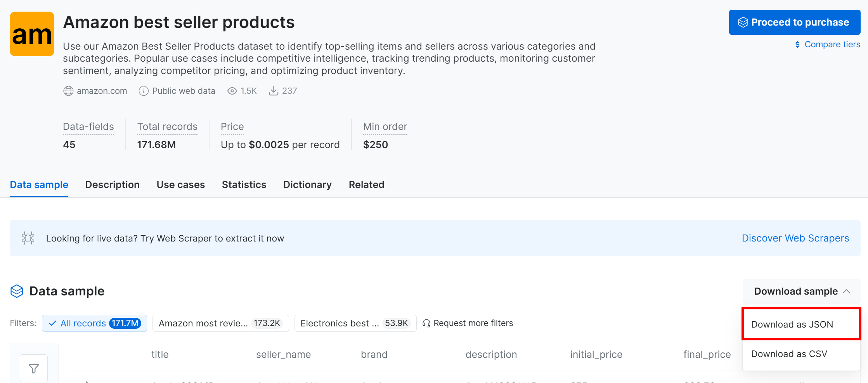Click the views eye icon showing 1.5K
Image resolution: width=868 pixels, height=383 pixels.
(x=232, y=91)
